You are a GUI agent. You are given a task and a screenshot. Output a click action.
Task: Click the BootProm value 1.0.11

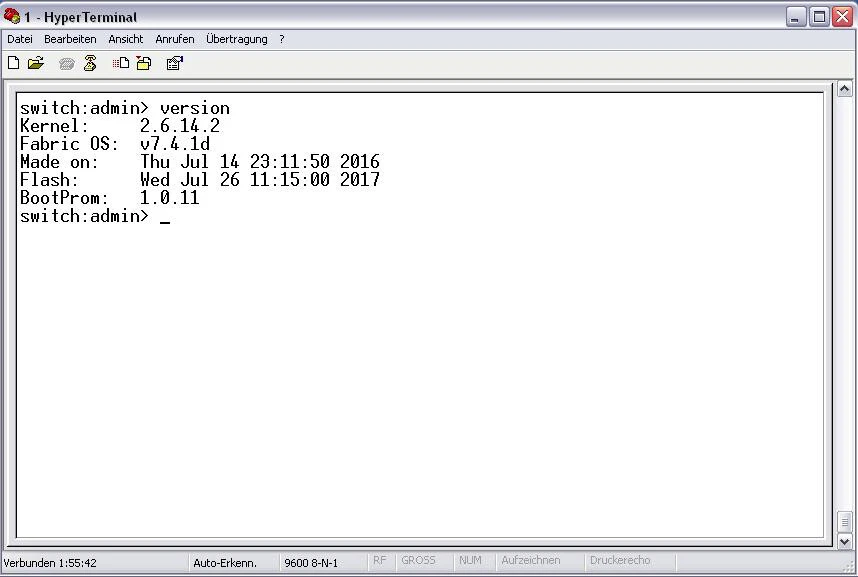(x=170, y=198)
